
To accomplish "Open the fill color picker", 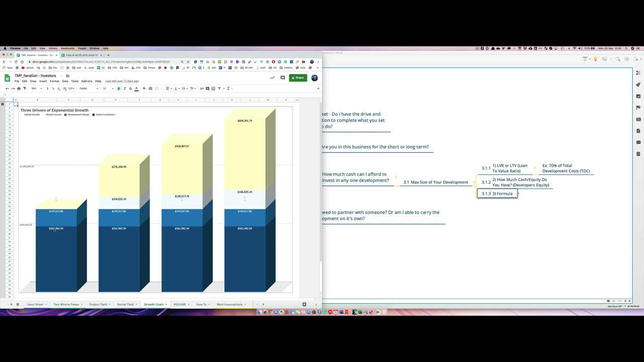I will (144, 88).
